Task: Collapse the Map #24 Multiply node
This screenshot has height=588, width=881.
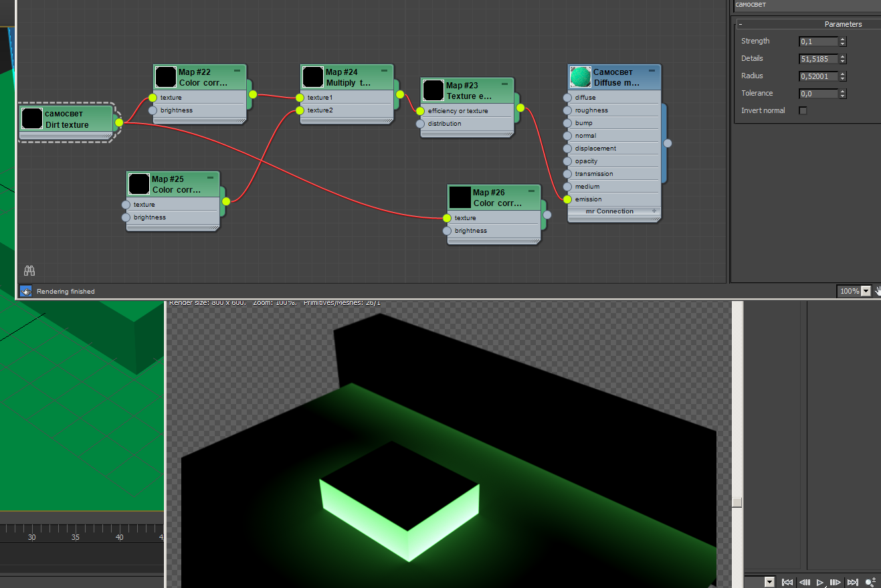Action: 384,71
